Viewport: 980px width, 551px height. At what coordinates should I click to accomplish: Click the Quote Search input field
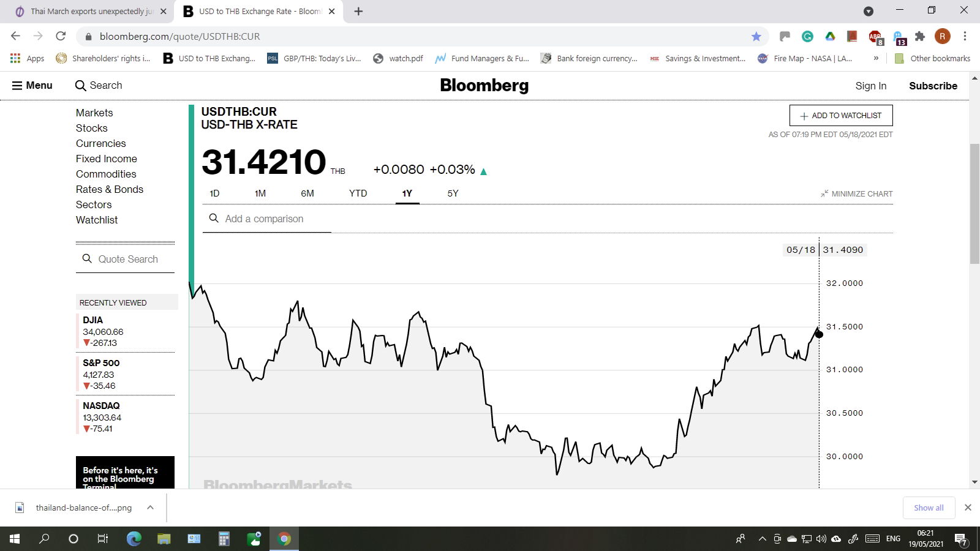click(x=125, y=259)
